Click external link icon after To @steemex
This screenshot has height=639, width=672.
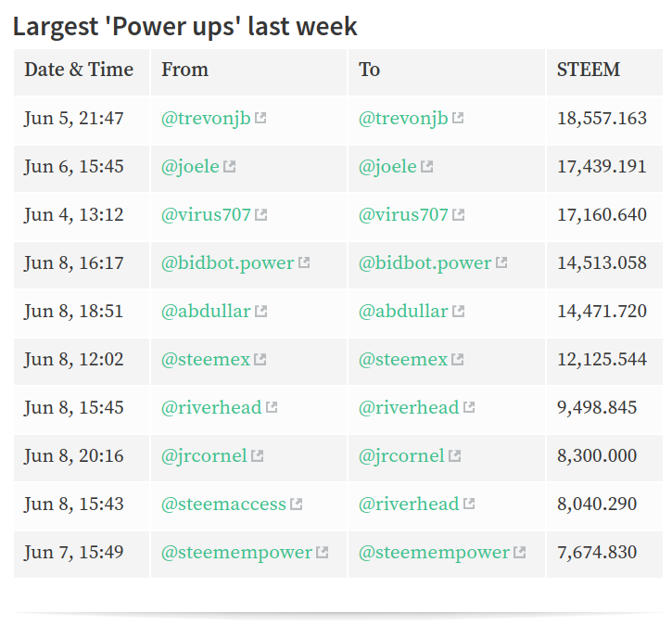[x=458, y=360]
